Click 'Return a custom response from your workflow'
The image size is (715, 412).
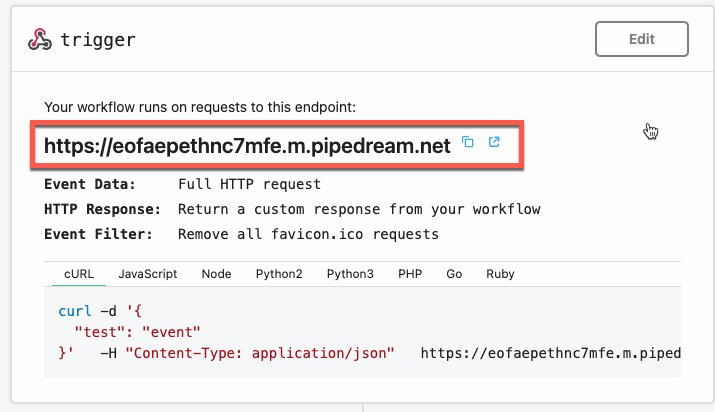(359, 209)
